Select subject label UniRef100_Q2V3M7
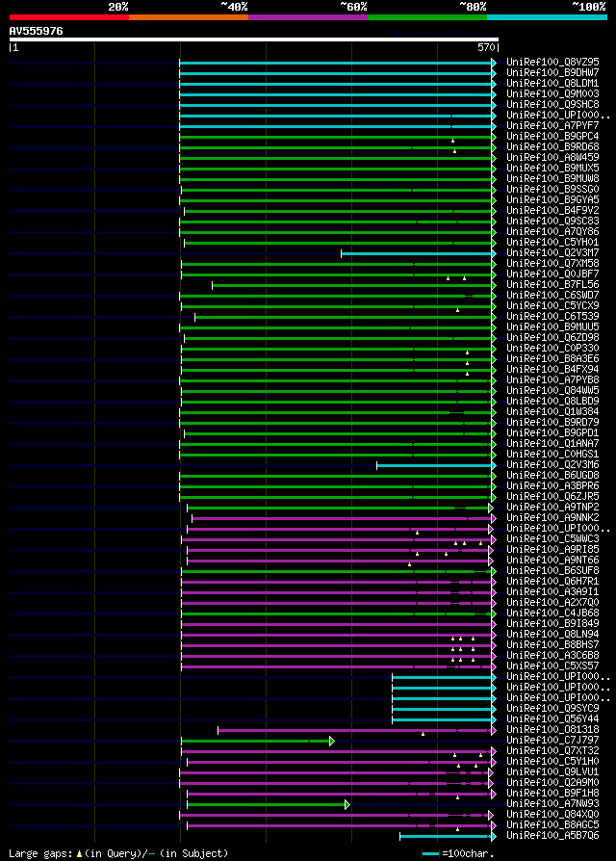616x861 pixels. point(552,253)
